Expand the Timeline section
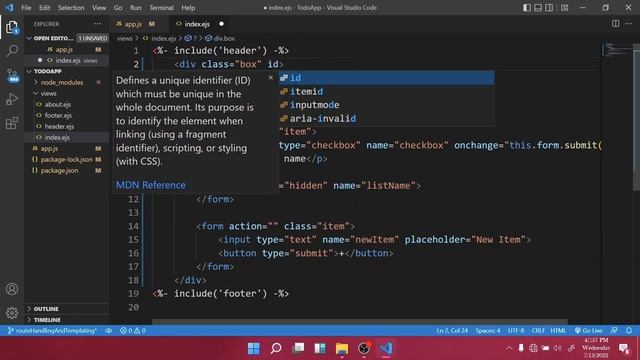 click(x=66, y=320)
